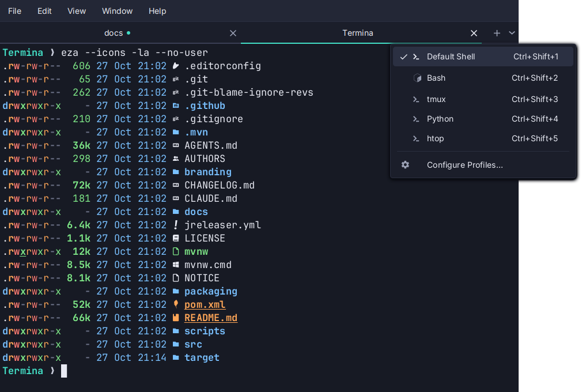Click the file icon beside green mvnw
582x392 pixels.
(x=176, y=251)
